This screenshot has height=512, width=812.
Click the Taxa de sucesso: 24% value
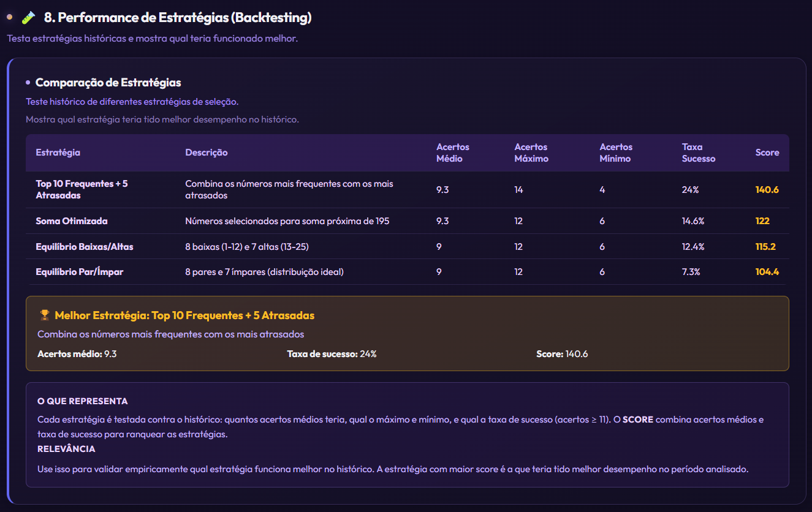point(332,354)
